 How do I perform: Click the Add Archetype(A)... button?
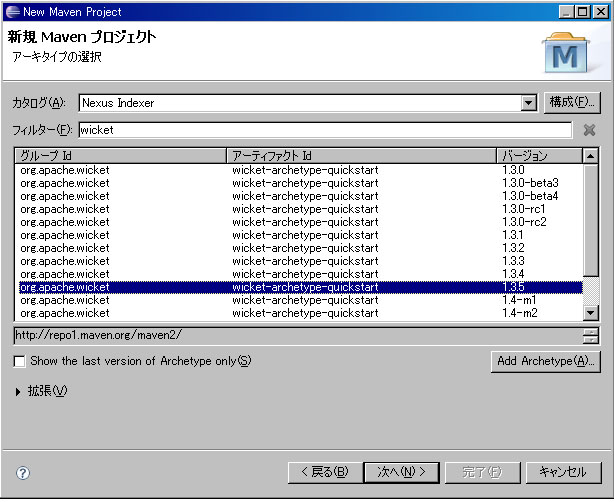pyautogui.click(x=545, y=361)
